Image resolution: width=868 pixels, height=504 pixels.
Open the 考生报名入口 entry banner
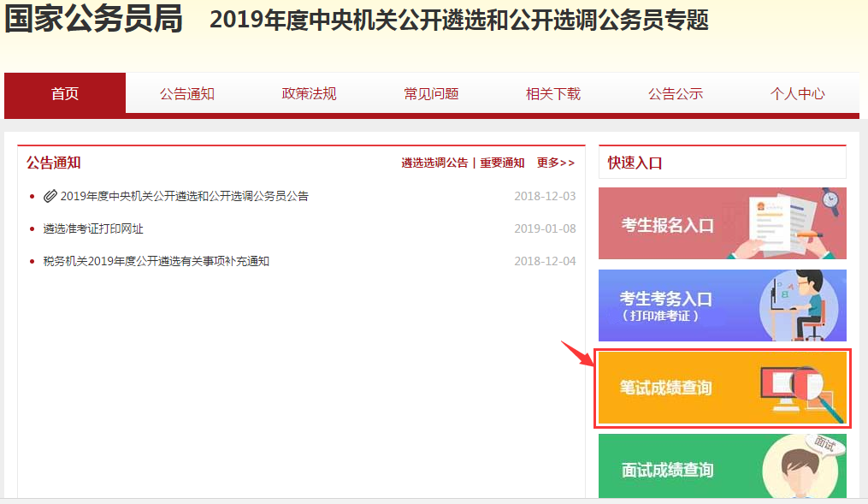[721, 223]
